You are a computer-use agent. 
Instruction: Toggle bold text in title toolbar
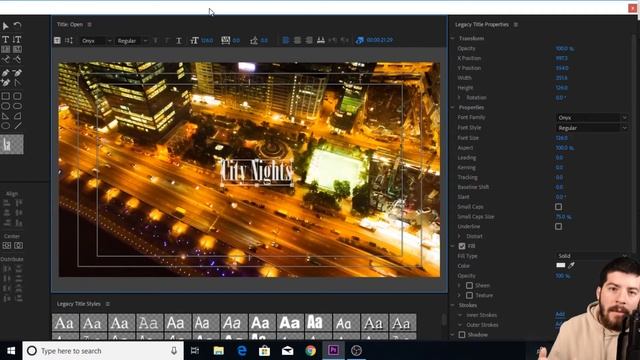coord(156,40)
